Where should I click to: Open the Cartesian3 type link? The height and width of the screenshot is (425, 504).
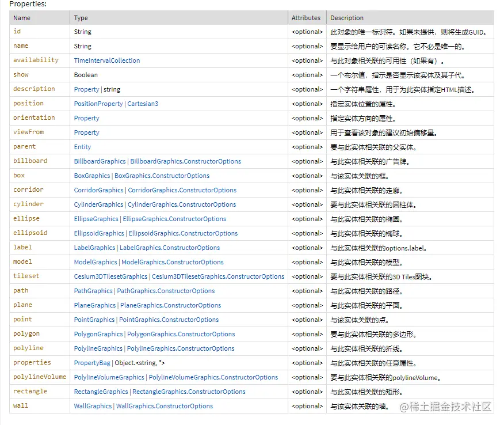[x=143, y=104]
